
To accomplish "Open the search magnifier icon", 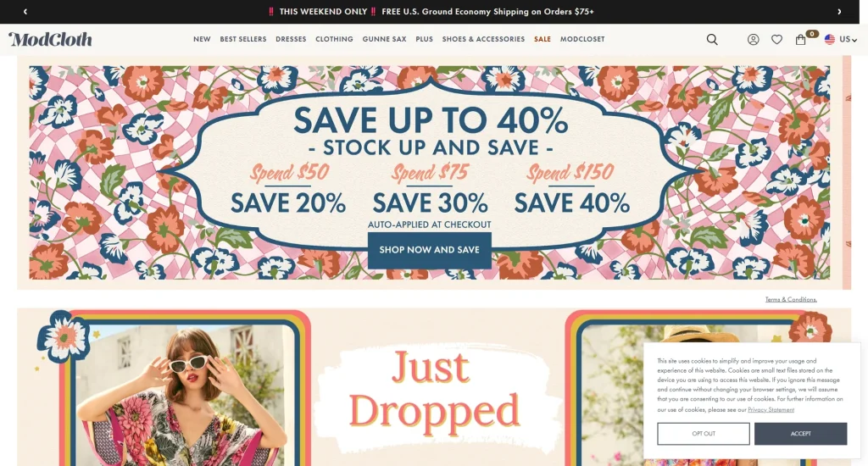I will point(712,39).
